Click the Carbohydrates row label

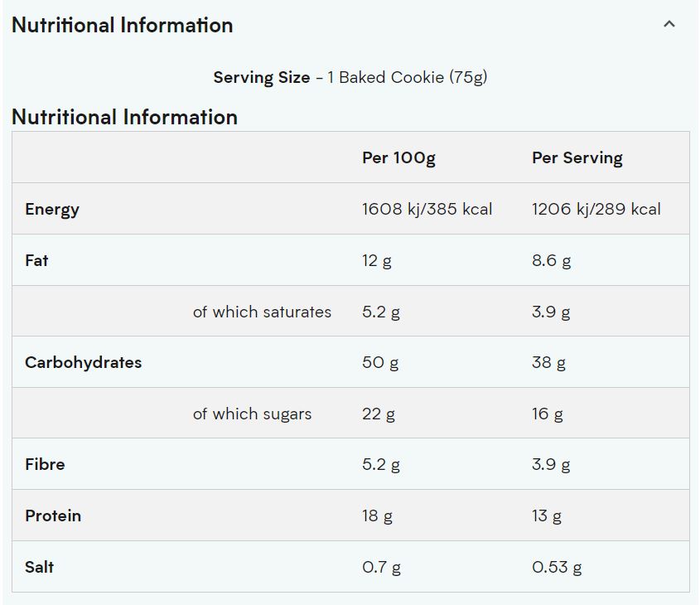(83, 362)
